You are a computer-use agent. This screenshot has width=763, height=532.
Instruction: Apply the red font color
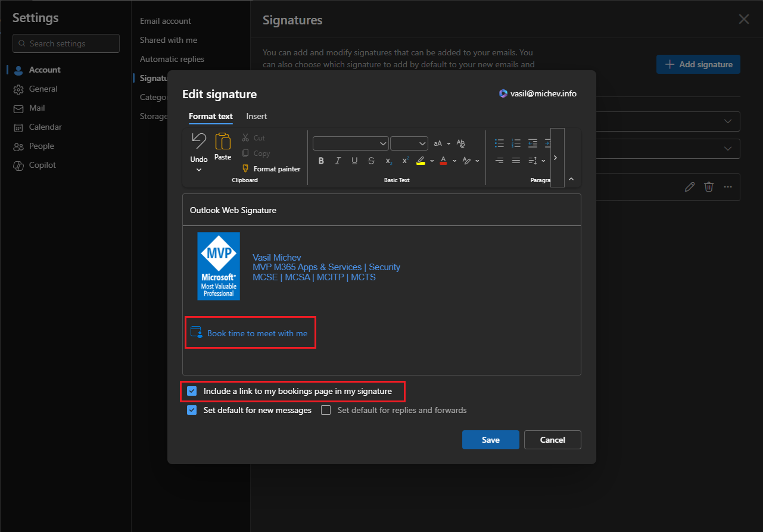click(443, 161)
